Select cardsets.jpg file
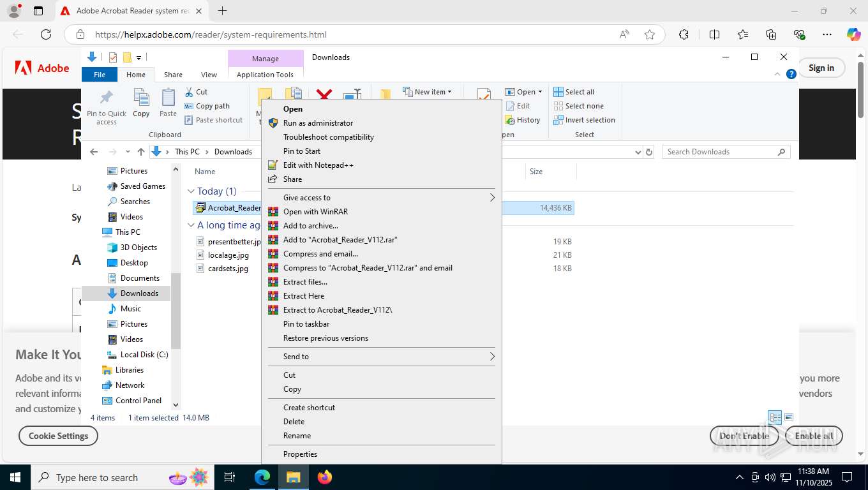The height and width of the screenshot is (490, 868). click(x=228, y=269)
